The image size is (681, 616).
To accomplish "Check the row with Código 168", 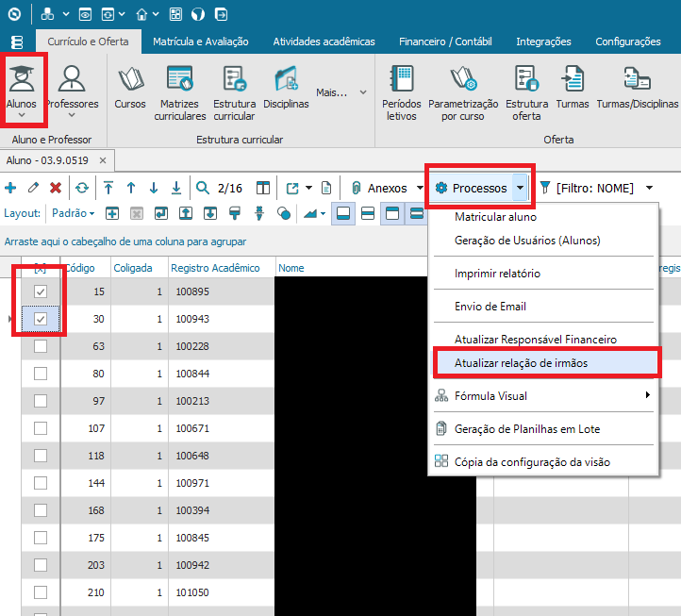I will (x=41, y=510).
